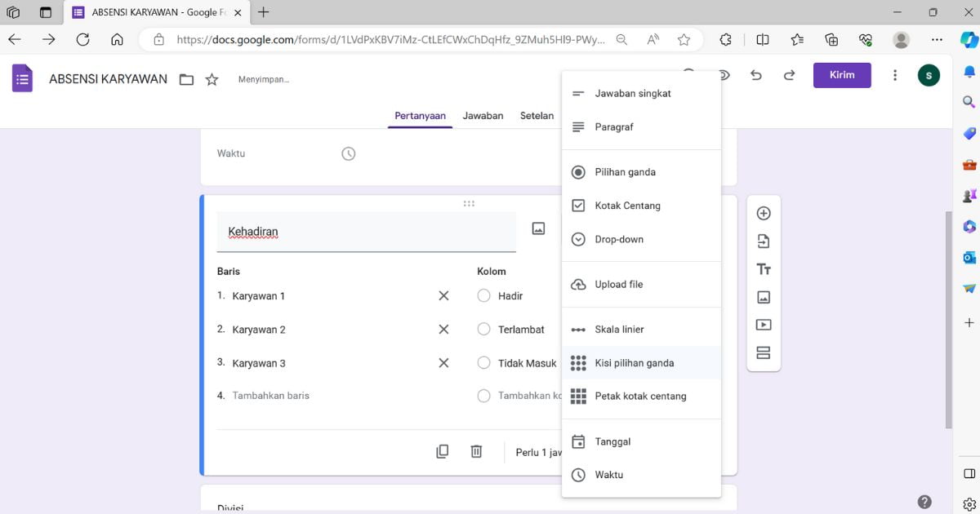Image resolution: width=980 pixels, height=514 pixels.
Task: Open the help question mark icon
Action: point(924,502)
